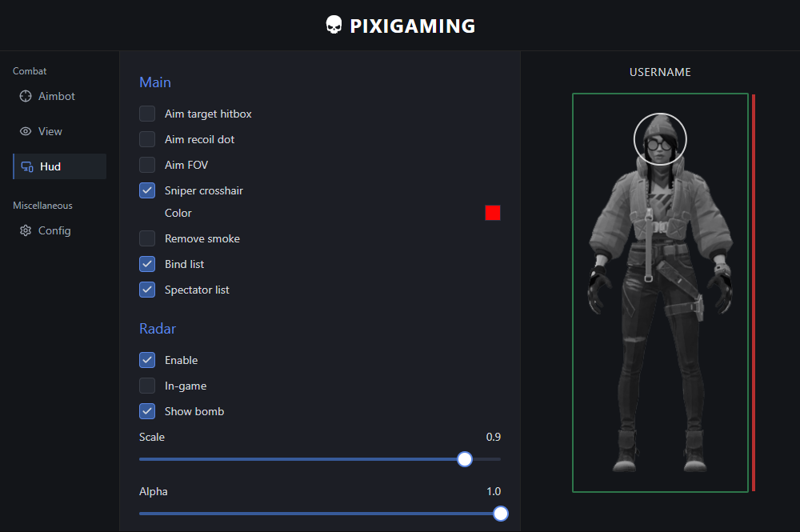Click the Config gear icon
Viewport: 800px width, 532px height.
(26, 230)
